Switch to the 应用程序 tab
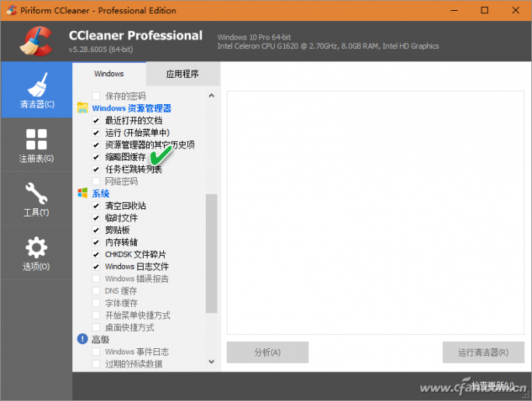The image size is (532, 401). pos(183,74)
